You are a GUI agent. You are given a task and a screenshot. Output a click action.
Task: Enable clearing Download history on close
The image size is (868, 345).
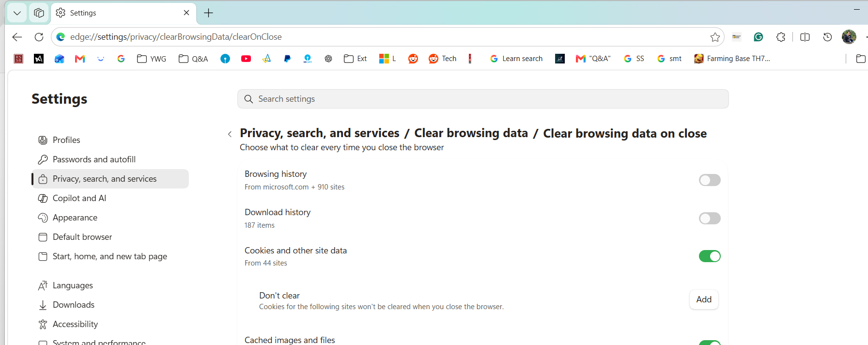(710, 219)
